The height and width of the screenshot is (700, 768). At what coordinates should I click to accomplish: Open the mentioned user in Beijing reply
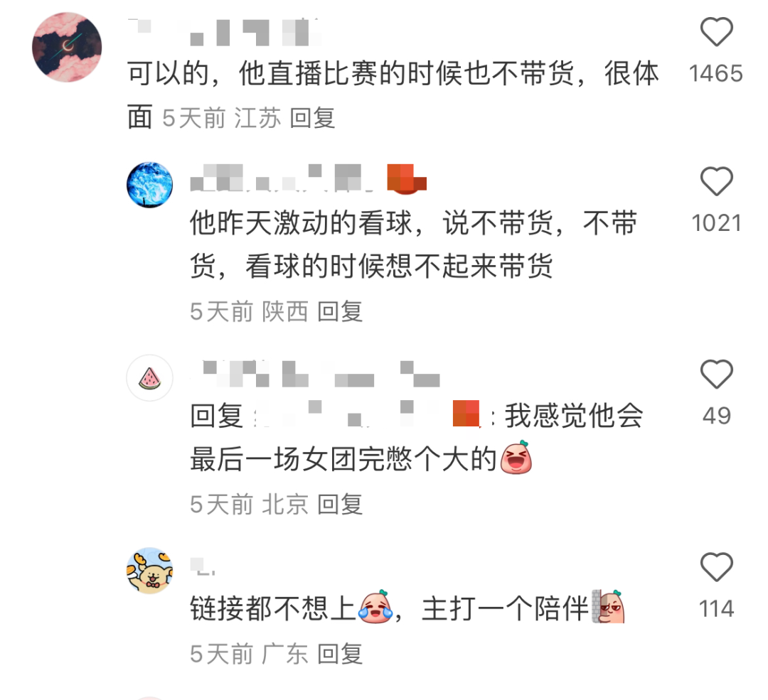[368, 414]
